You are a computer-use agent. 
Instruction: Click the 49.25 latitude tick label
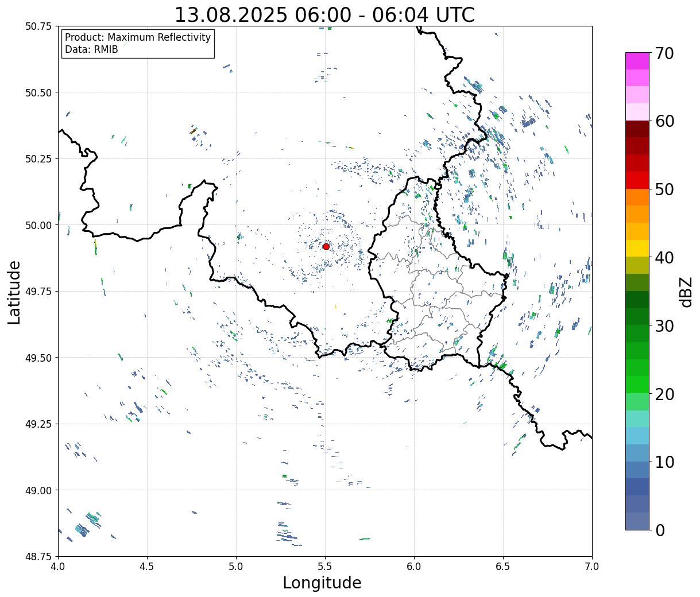click(x=38, y=424)
